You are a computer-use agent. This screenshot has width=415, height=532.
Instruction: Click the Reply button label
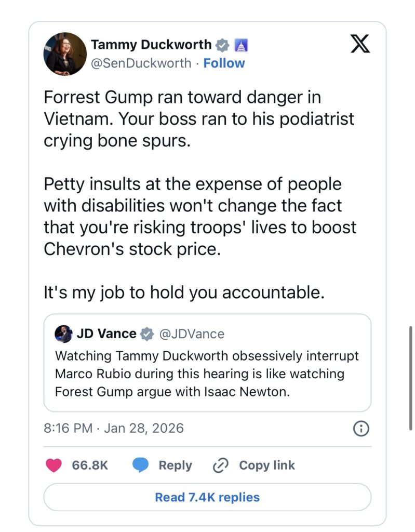click(x=175, y=465)
